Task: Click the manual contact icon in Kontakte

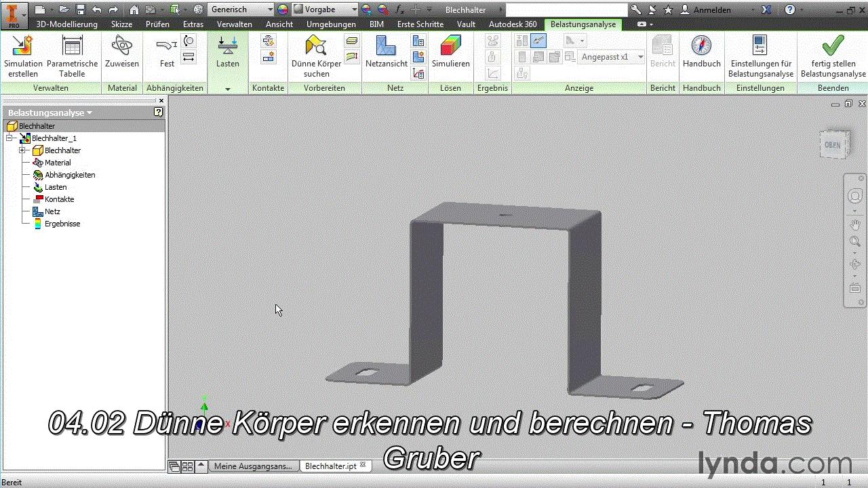Action: (x=269, y=57)
